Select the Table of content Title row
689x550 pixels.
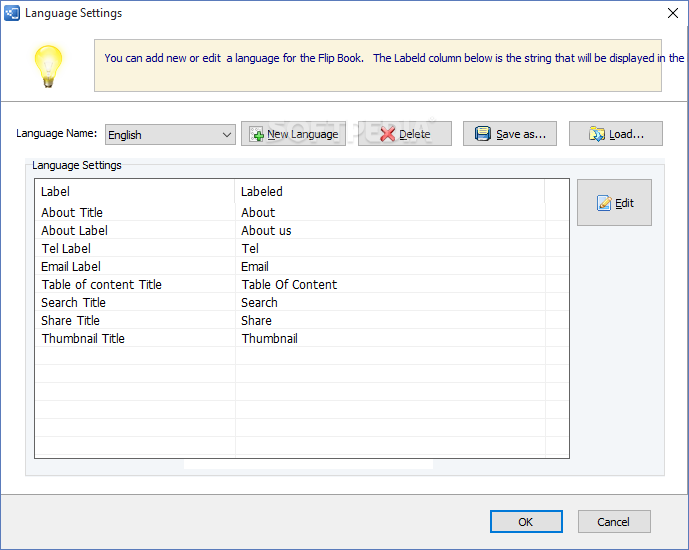click(302, 285)
